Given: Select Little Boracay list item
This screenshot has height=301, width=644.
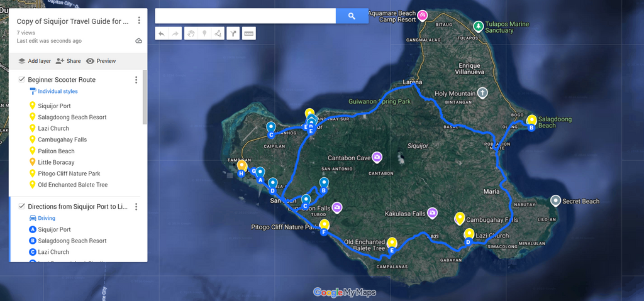Looking at the screenshot, I should coord(56,162).
